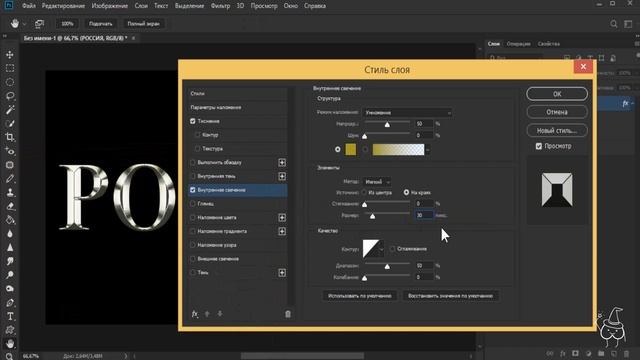Click the OK button
The width and height of the screenshot is (640, 360).
click(x=557, y=94)
